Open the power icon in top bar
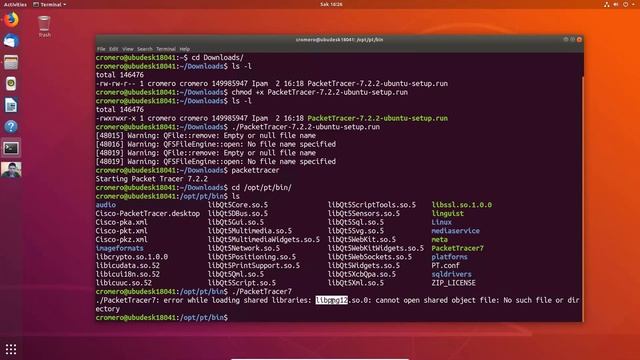 (625, 4)
